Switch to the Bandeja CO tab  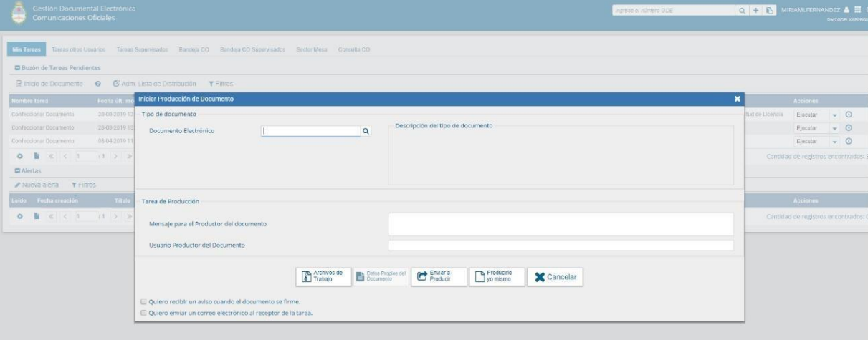(194, 49)
